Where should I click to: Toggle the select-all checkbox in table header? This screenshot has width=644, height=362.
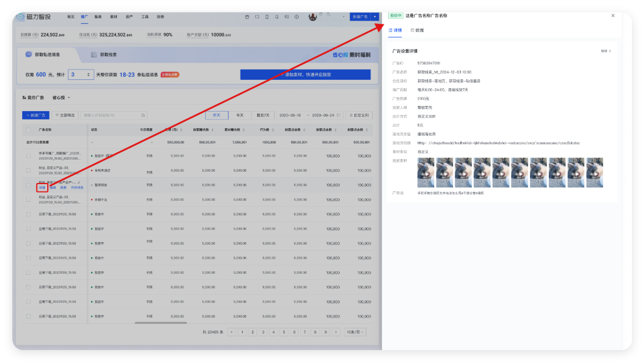(x=28, y=130)
